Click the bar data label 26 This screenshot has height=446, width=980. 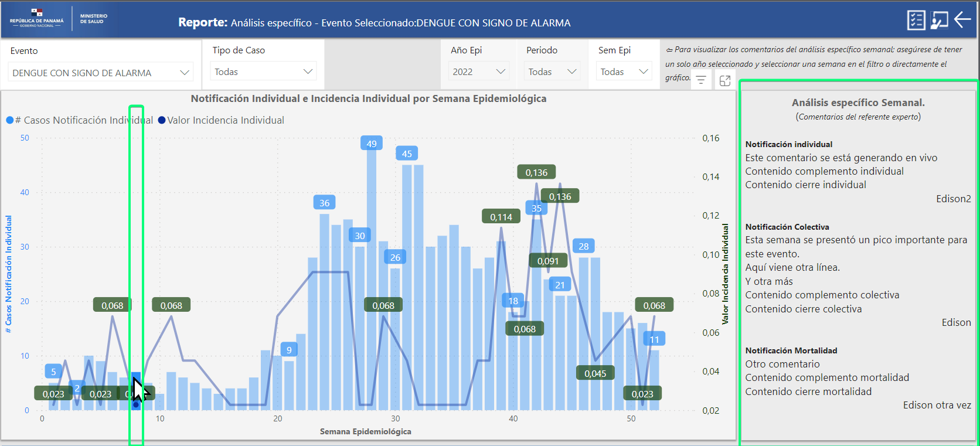point(395,257)
